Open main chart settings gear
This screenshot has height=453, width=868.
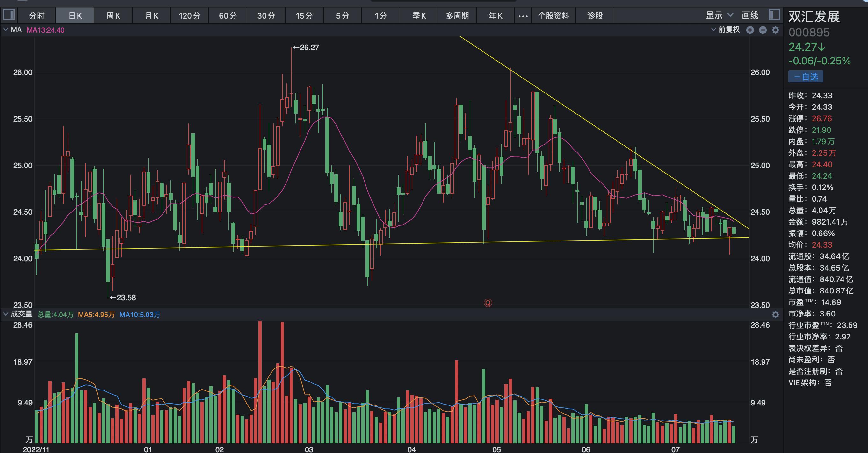point(776,30)
